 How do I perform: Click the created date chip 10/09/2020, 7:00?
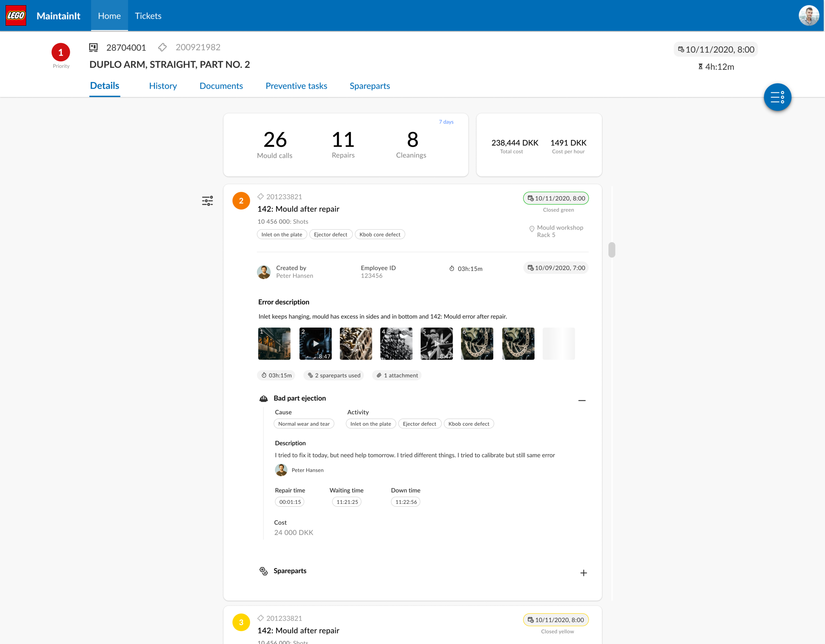click(556, 268)
